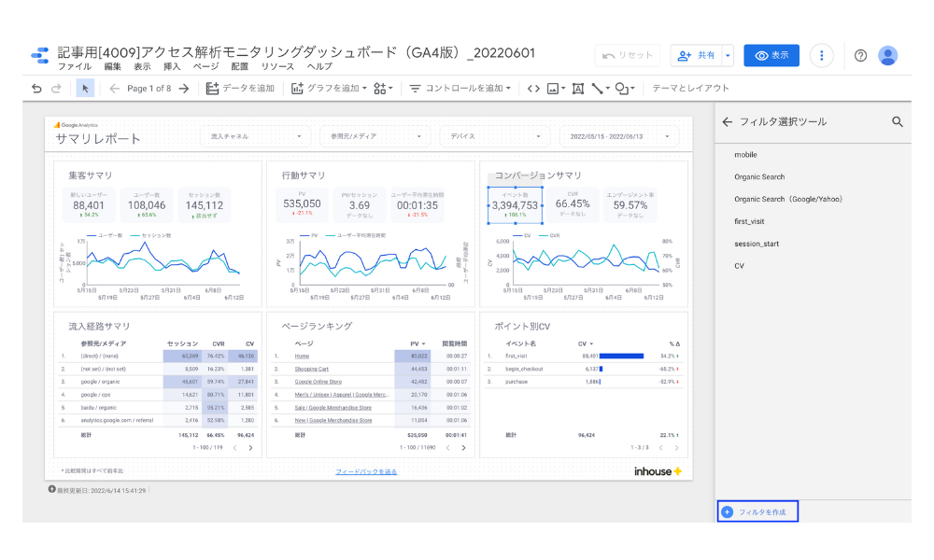Click back arrow in フィルタ選択ツール panel
Image resolution: width=934 pixels, height=560 pixels.
[x=728, y=122]
